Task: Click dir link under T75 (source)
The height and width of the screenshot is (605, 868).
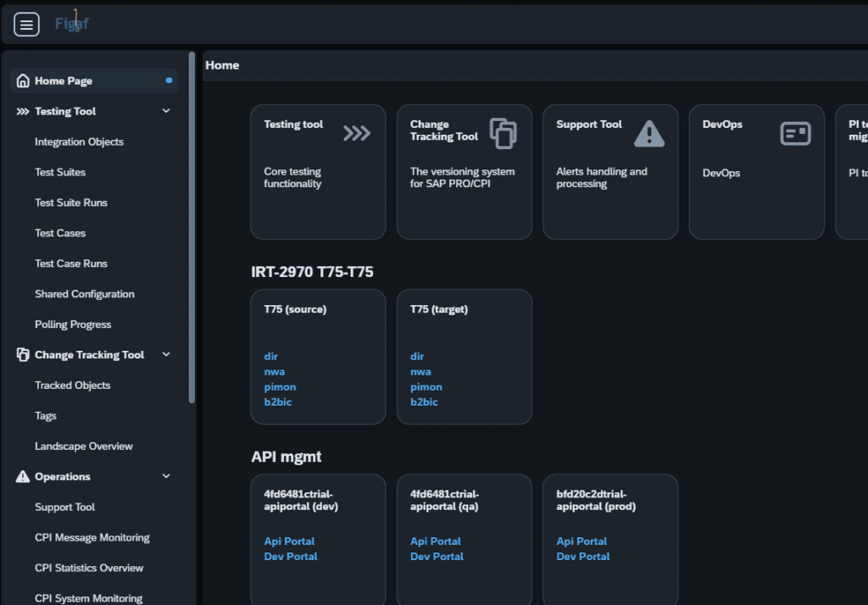Action: coord(270,357)
